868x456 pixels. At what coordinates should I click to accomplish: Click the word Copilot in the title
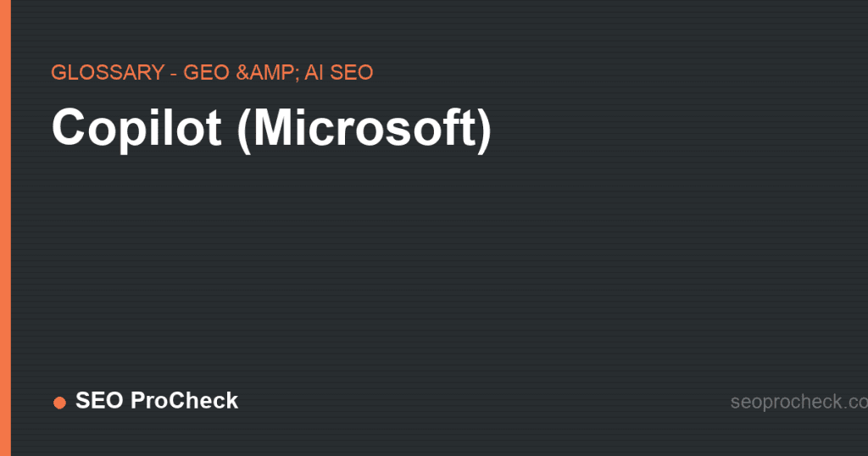[136, 128]
